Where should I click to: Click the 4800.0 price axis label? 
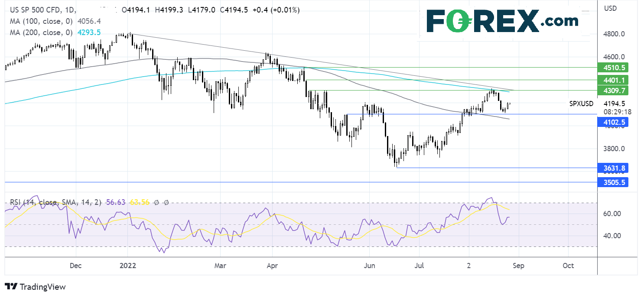[x=614, y=34]
